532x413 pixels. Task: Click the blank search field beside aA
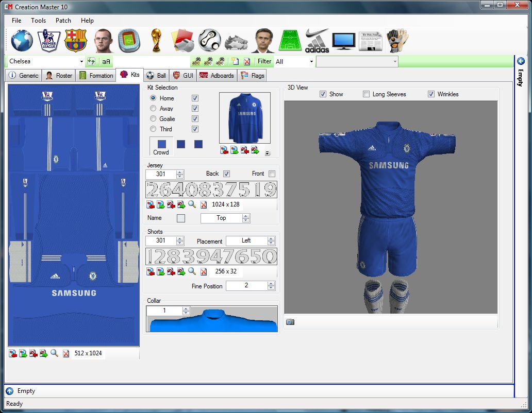coord(152,61)
